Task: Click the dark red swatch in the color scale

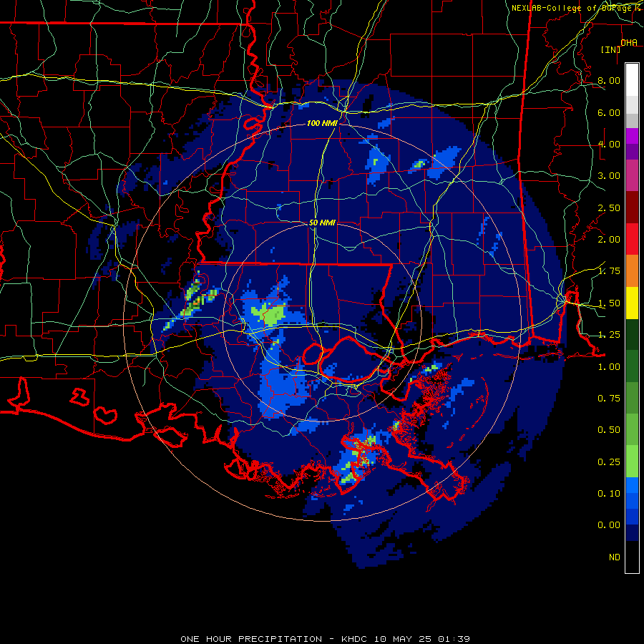Action: pyautogui.click(x=632, y=208)
